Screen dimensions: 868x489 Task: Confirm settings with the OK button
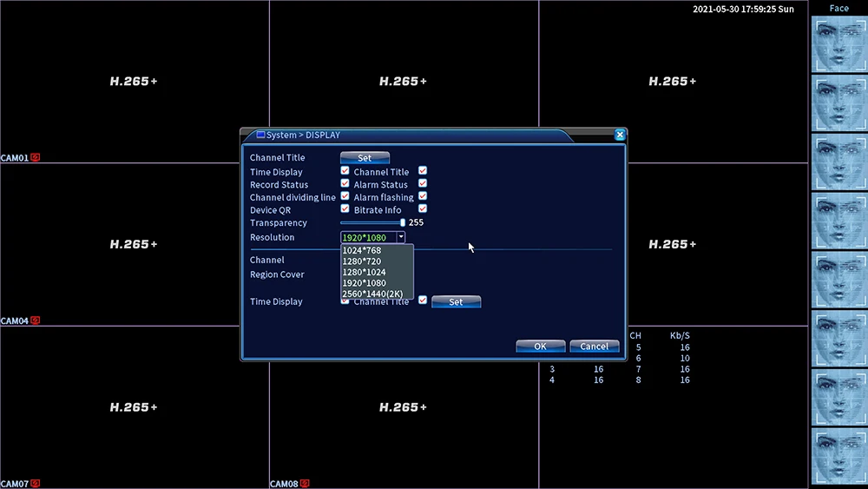[540, 346]
